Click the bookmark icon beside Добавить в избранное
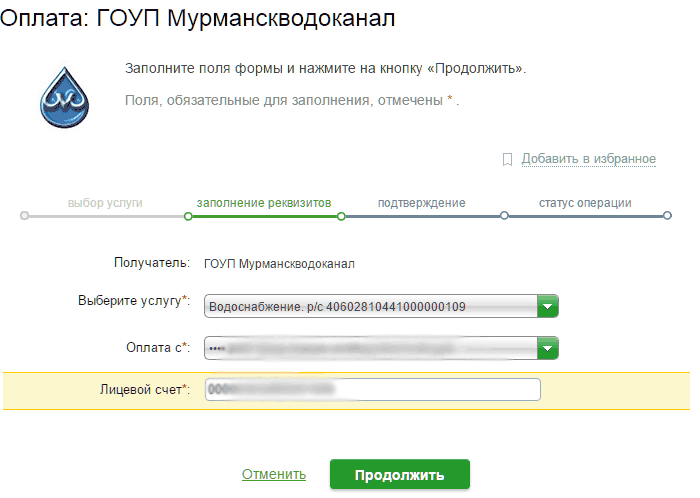 (x=507, y=159)
